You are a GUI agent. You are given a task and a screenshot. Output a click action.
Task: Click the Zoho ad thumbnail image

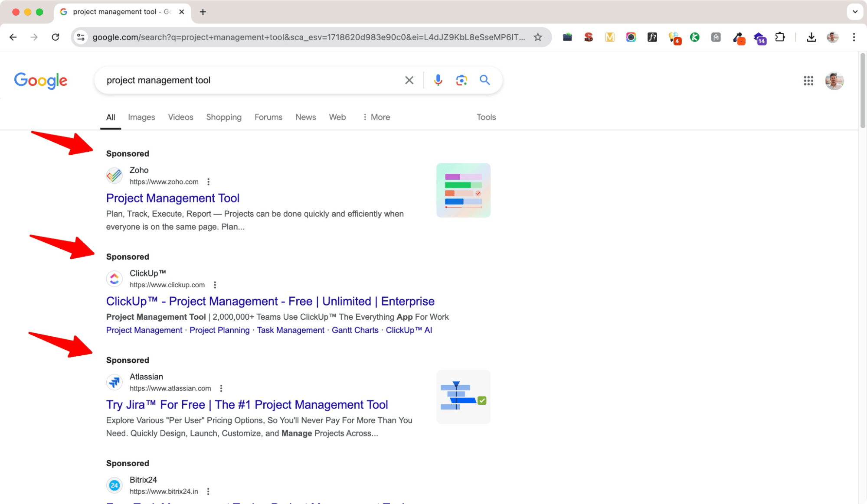(463, 190)
